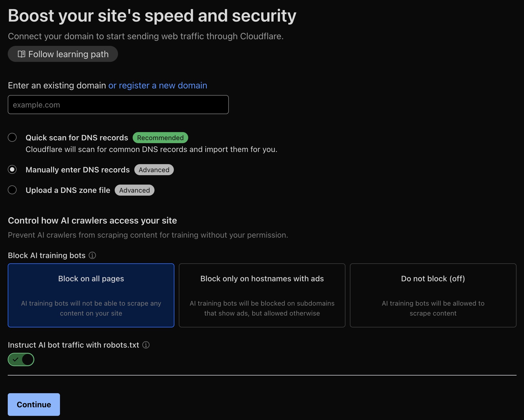This screenshot has width=524, height=420.
Task: Select Upload a DNS zone file radio button
Action: (12, 190)
